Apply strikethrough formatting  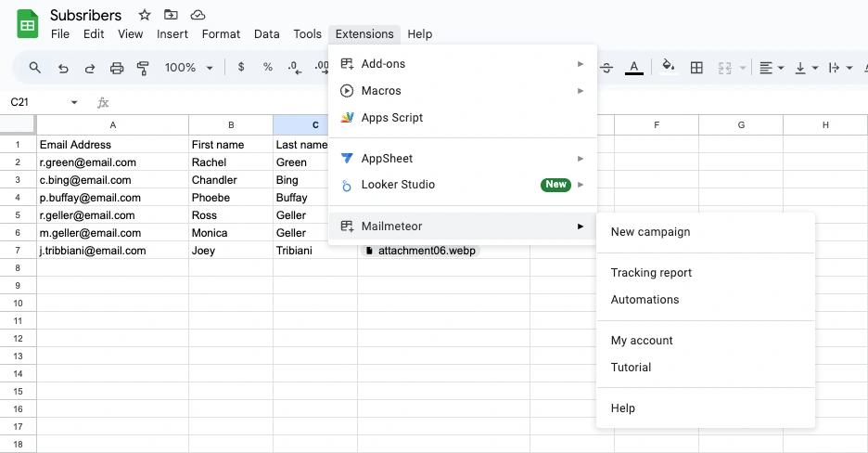tap(606, 68)
